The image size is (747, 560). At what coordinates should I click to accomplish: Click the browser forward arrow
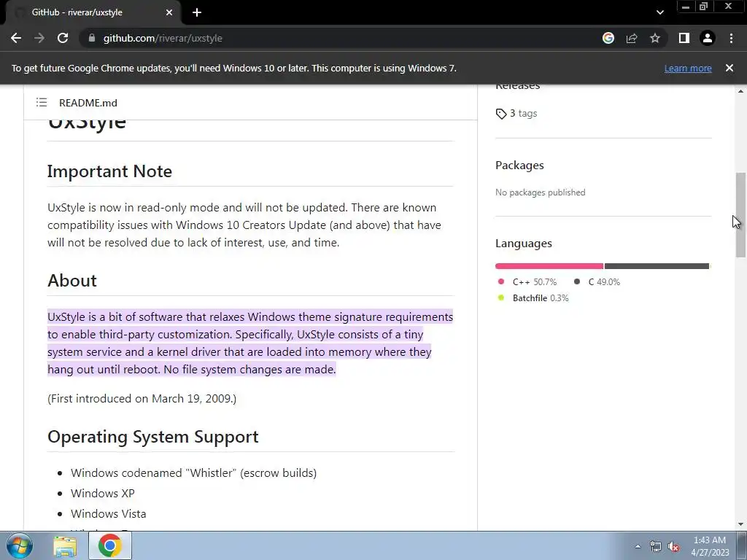pyautogui.click(x=39, y=38)
